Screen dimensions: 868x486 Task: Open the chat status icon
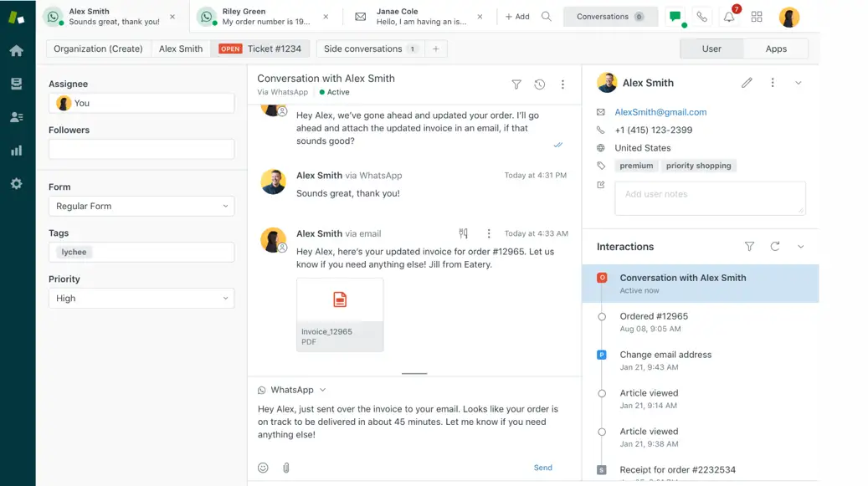click(x=675, y=17)
